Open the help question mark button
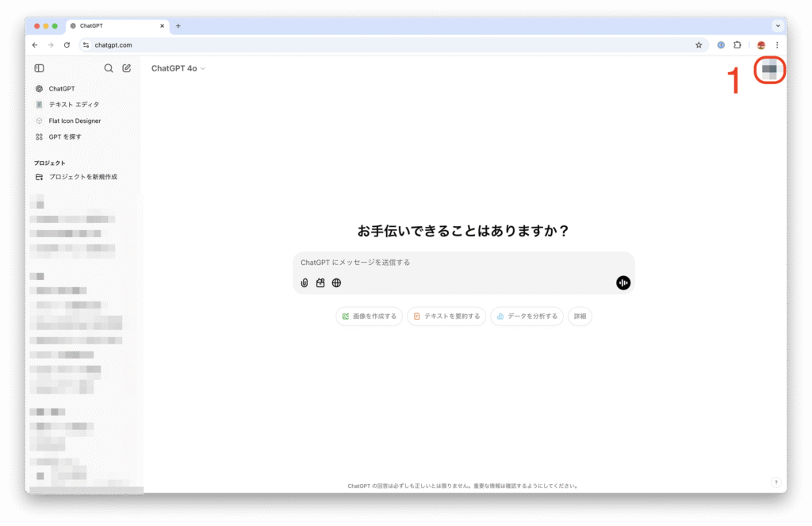The width and height of the screenshot is (812, 526). pos(776,482)
